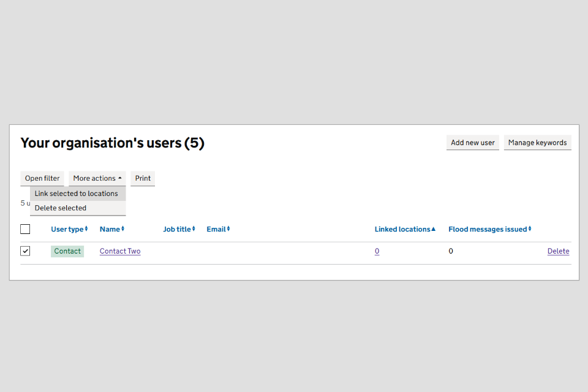The image size is (588, 392).
Task: Click the sort icon beside the Email column
Action: [228, 229]
